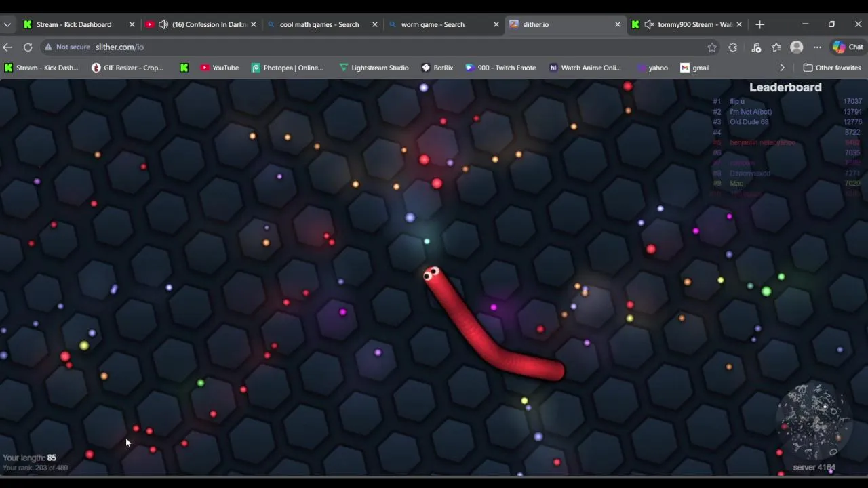The width and height of the screenshot is (868, 488).
Task: Close the slither.io tab
Action: [618, 24]
